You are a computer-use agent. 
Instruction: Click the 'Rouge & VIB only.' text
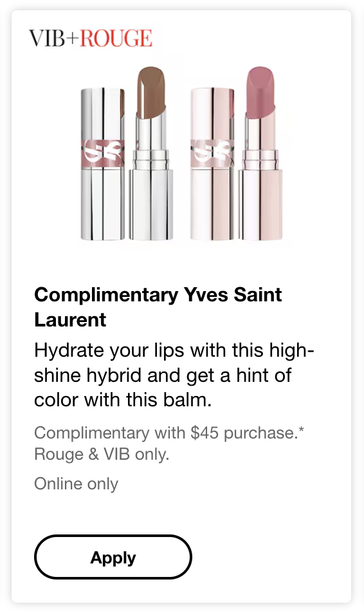click(x=102, y=455)
